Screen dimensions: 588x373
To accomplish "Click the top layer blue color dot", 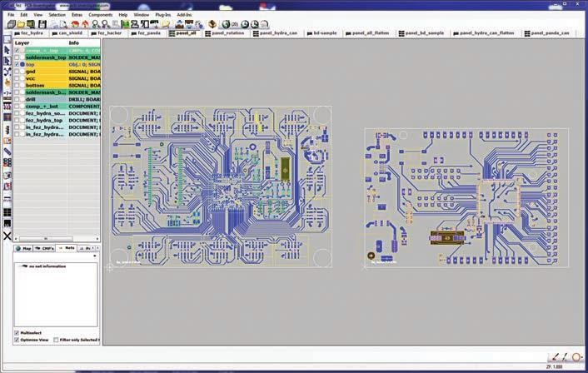I will click(x=22, y=64).
